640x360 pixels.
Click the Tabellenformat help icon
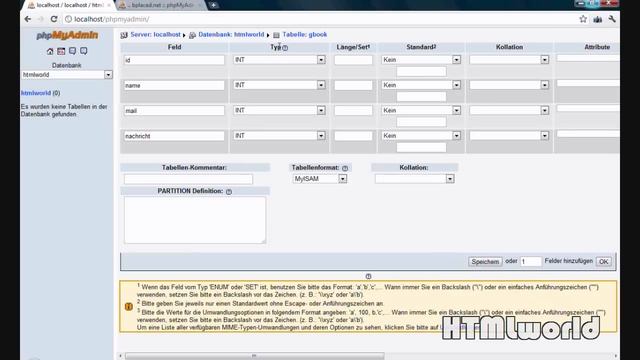pos(345,168)
